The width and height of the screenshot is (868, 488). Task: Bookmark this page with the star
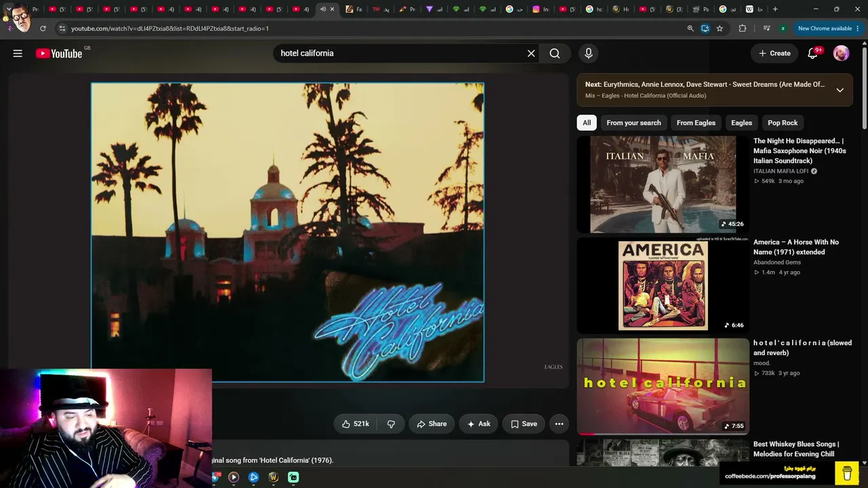(x=719, y=28)
